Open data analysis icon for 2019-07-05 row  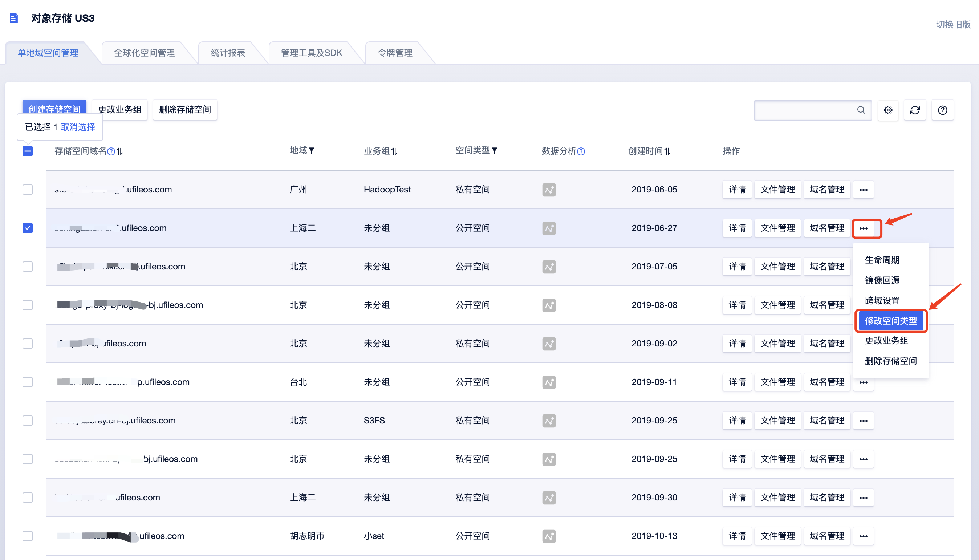[x=549, y=267]
